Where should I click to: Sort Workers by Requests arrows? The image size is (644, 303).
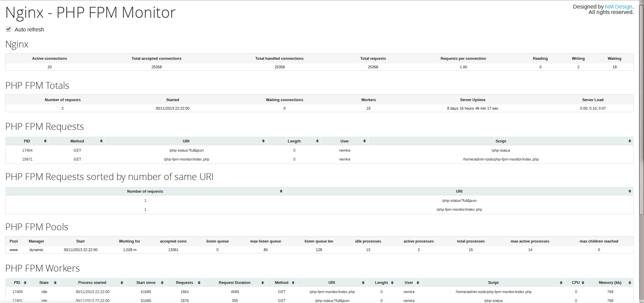(199, 283)
